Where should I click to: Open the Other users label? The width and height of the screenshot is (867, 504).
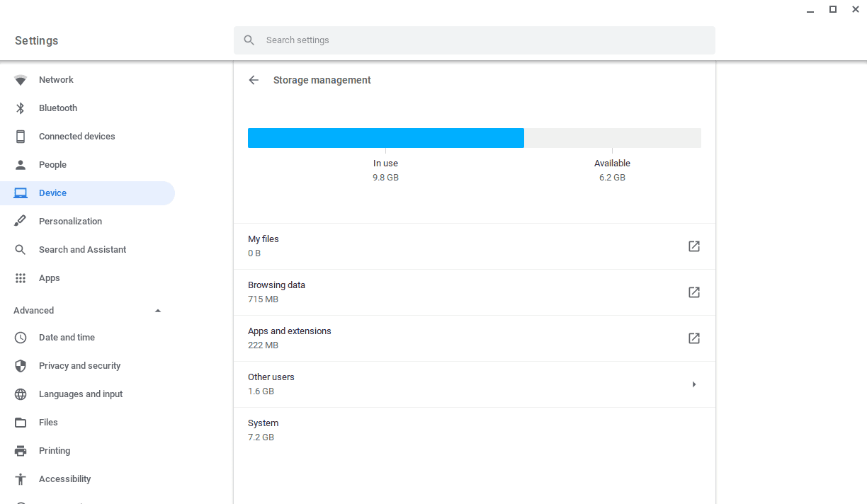click(271, 377)
